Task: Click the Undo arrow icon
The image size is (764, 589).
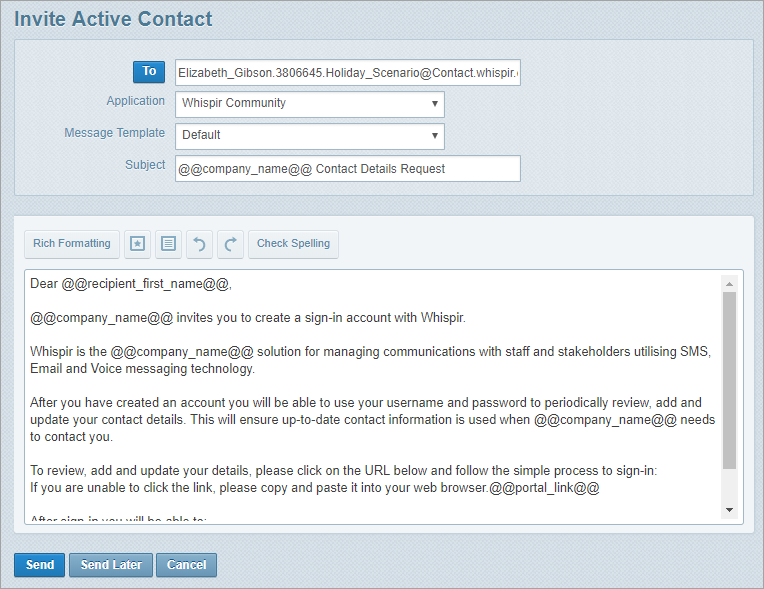Action: (199, 244)
